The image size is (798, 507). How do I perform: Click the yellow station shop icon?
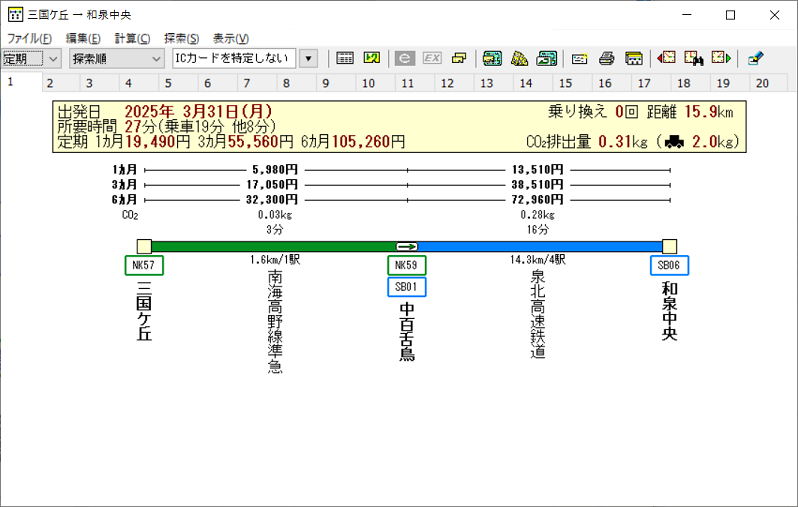[x=634, y=58]
